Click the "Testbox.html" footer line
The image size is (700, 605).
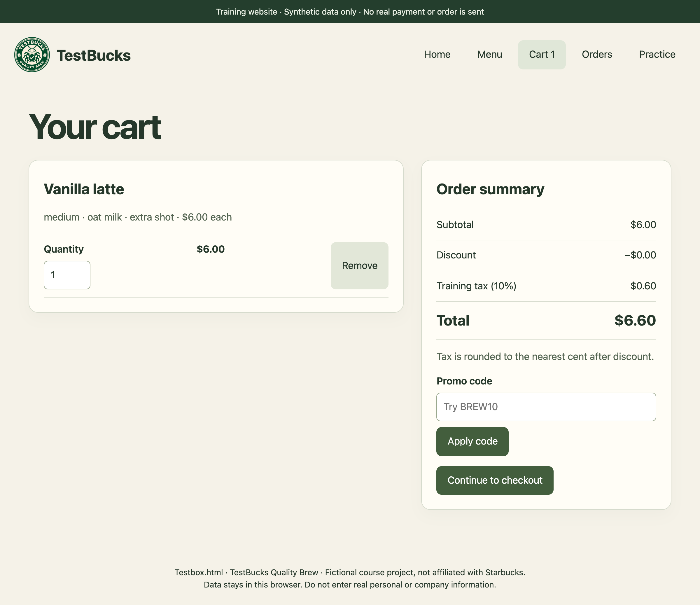click(x=350, y=572)
